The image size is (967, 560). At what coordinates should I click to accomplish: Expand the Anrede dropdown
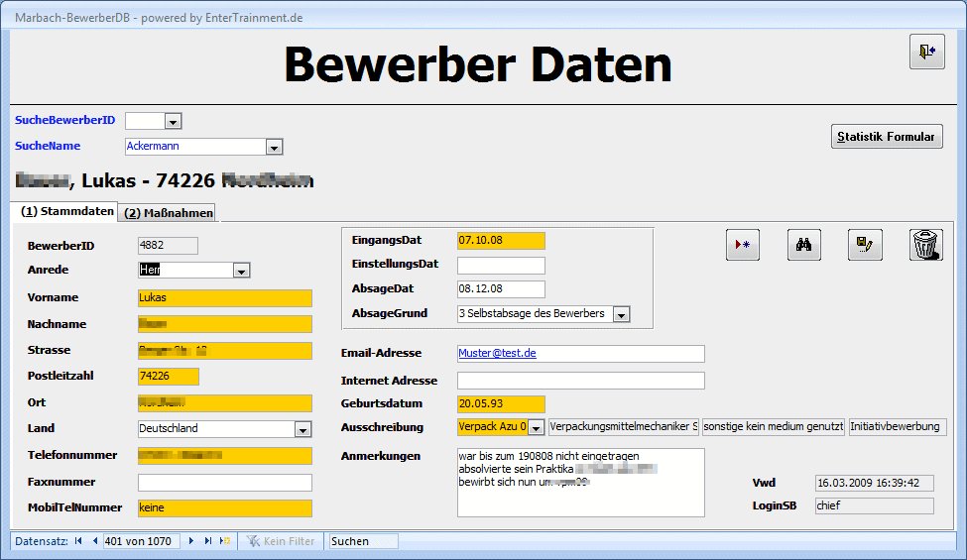tap(241, 271)
